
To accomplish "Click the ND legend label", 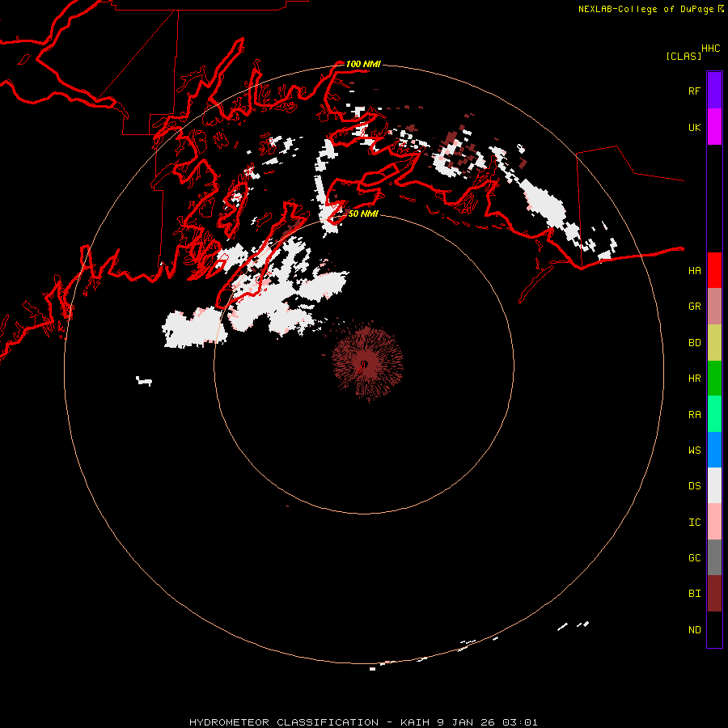I will pyautogui.click(x=694, y=630).
